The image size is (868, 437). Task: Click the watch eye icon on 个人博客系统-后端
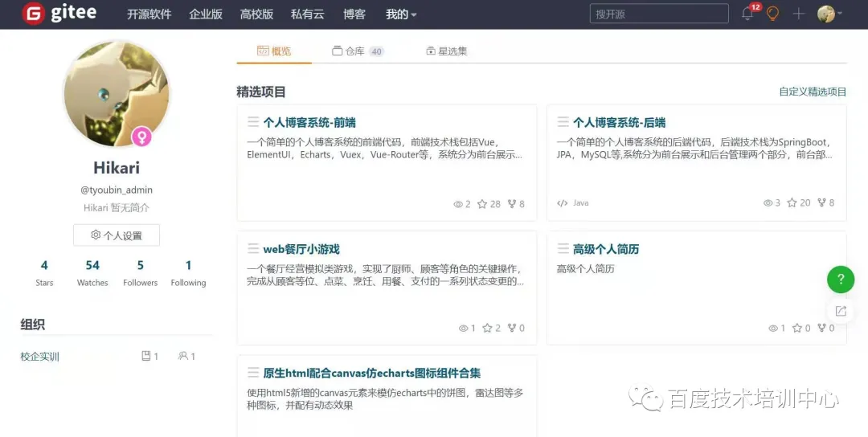pyautogui.click(x=768, y=203)
